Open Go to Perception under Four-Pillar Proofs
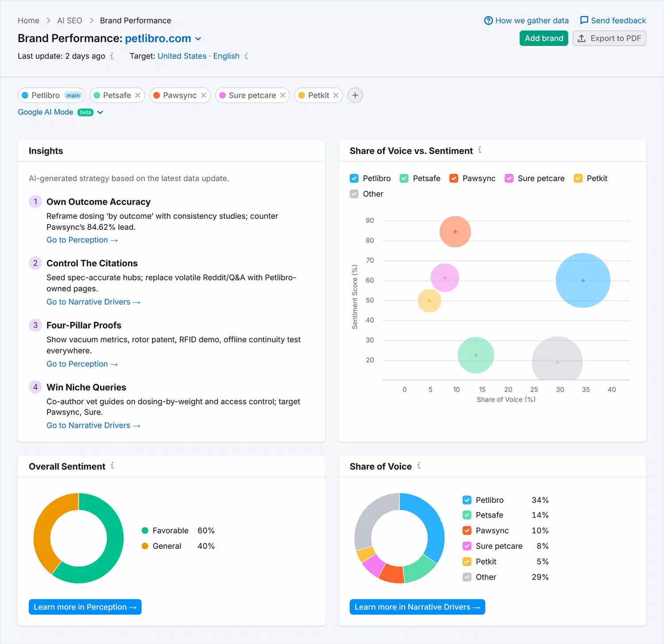Image resolution: width=664 pixels, height=644 pixels. (82, 364)
